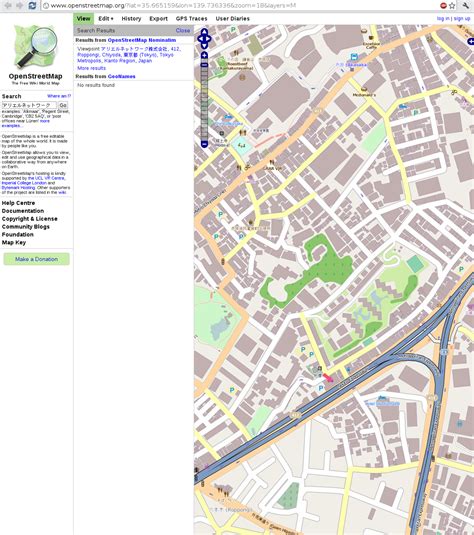474x535 pixels.
Task: Click the Go search button
Action: [63, 105]
